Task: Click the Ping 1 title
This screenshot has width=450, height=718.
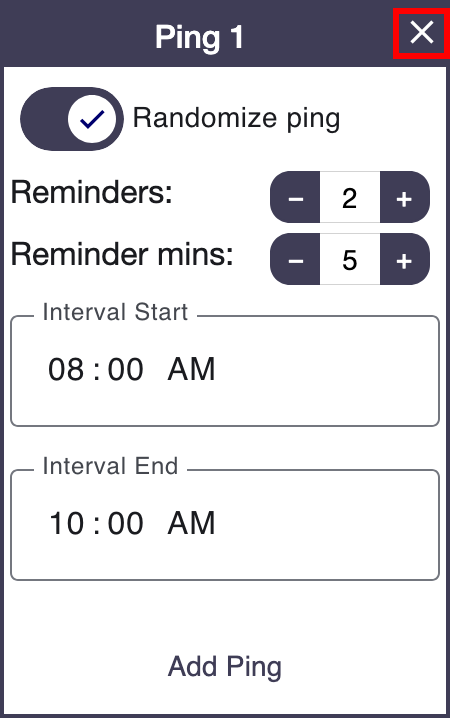Action: [x=199, y=37]
